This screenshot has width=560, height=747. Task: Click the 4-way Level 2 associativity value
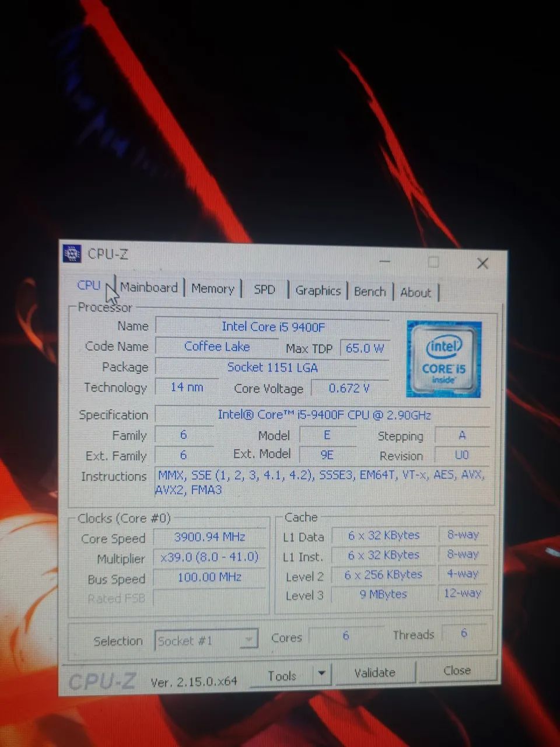point(463,574)
